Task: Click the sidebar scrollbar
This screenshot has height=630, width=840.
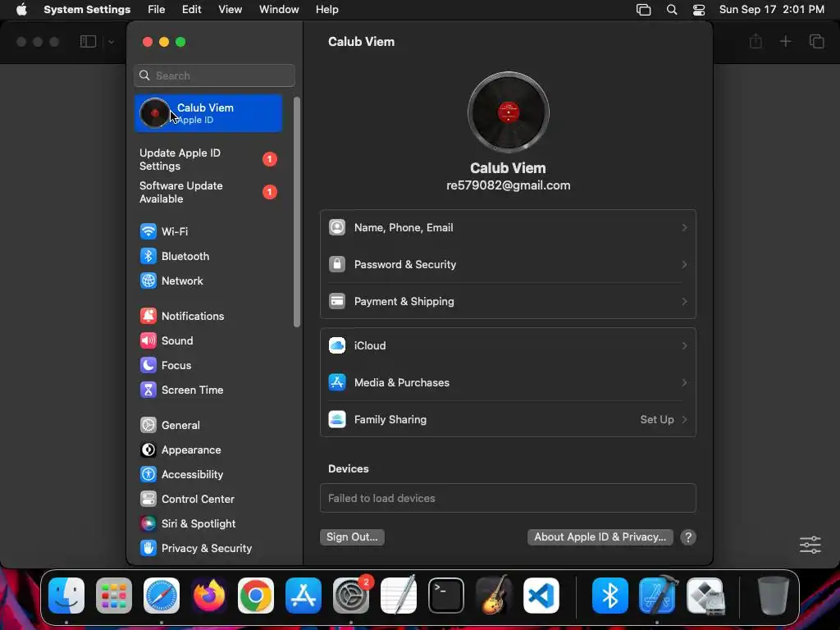Action: 296,212
